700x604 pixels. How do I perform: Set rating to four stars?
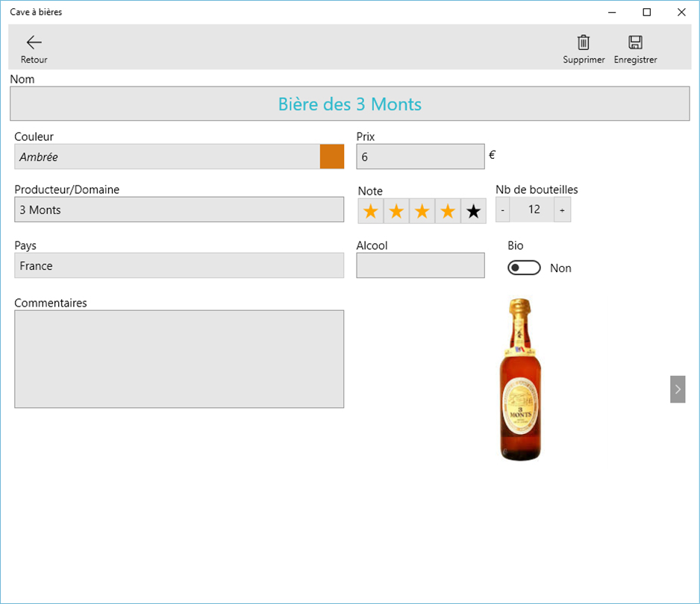point(448,211)
